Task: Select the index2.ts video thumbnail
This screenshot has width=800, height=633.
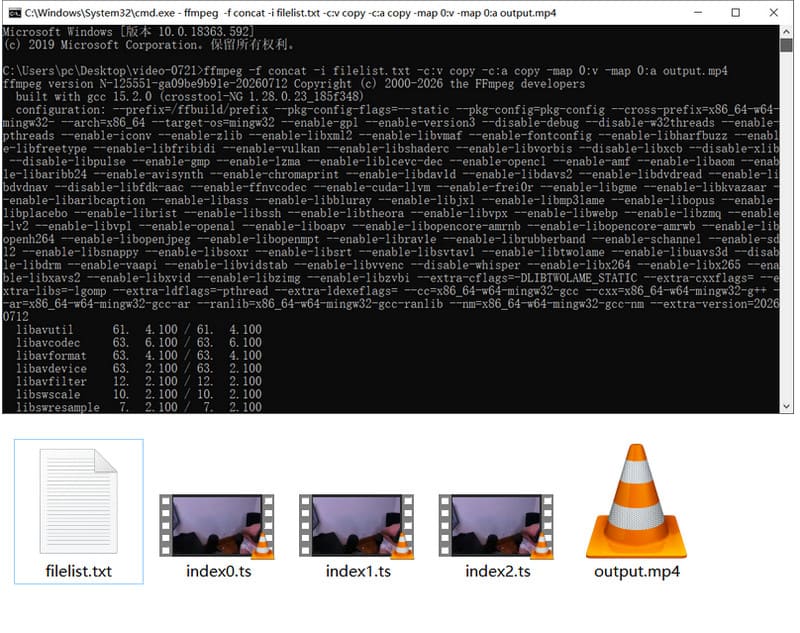Action: (x=496, y=526)
